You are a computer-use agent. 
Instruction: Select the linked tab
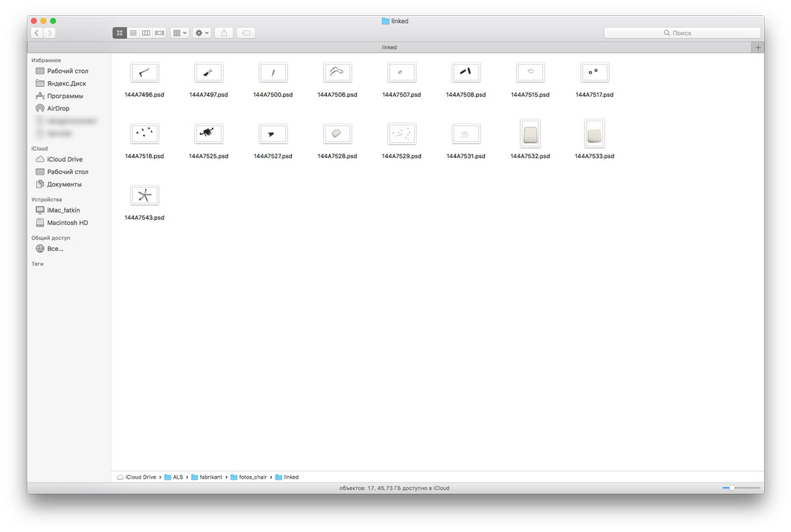pos(389,47)
